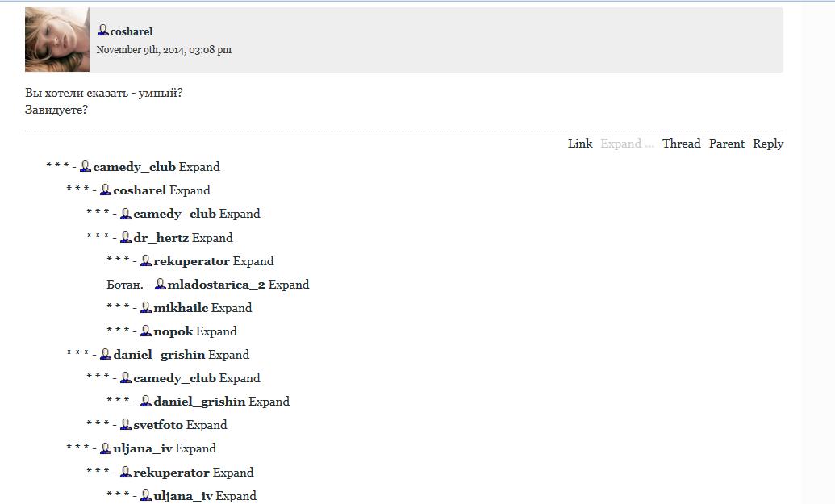
Task: Expand the mladostarica_2 Ботан comment
Action: click(x=289, y=284)
